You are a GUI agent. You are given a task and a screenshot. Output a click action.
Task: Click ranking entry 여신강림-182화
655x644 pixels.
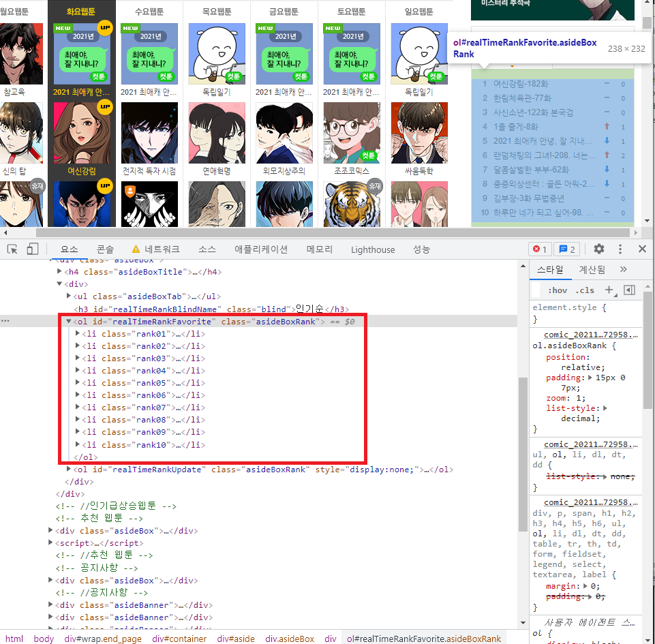(x=521, y=84)
